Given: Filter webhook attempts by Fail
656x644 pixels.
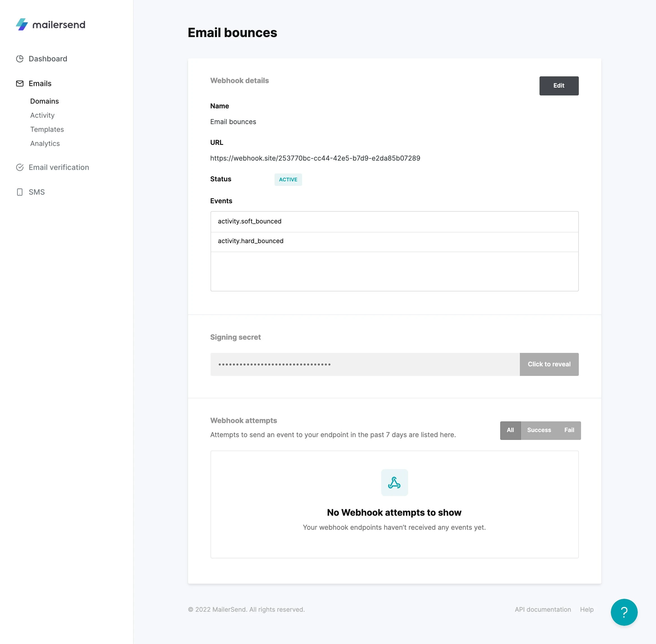Looking at the screenshot, I should point(569,430).
